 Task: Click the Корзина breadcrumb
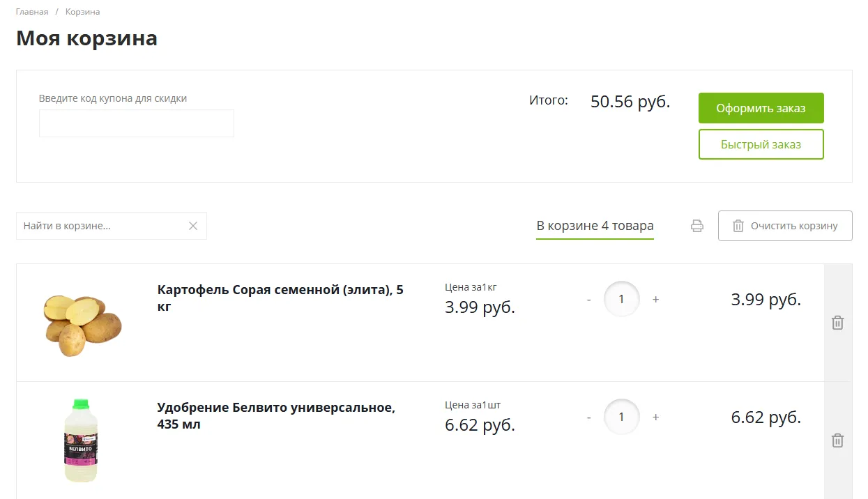coord(82,12)
